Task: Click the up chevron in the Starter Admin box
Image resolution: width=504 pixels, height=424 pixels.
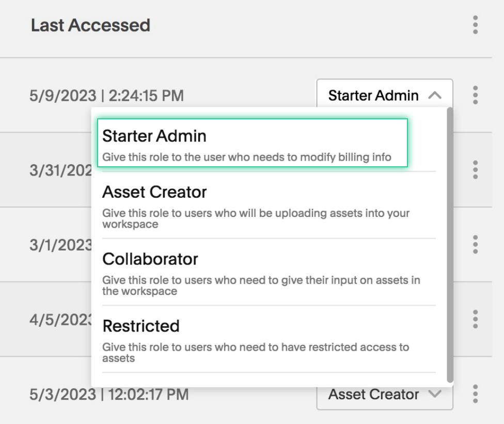Action: click(x=435, y=95)
